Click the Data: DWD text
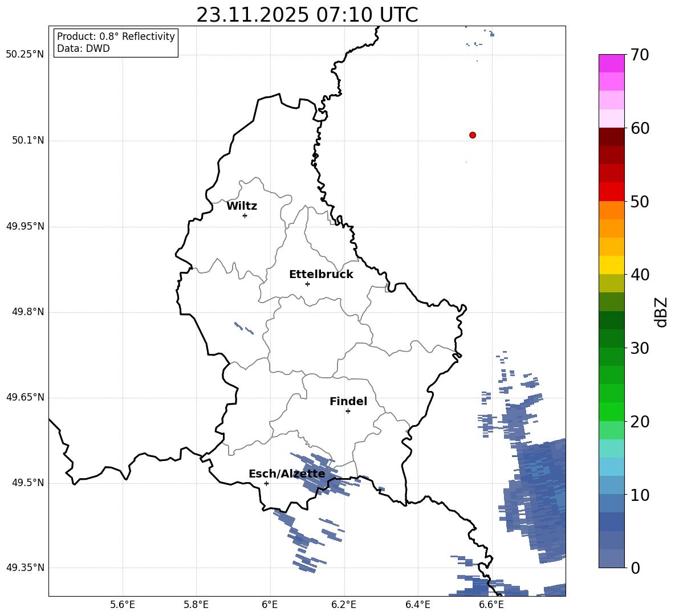Image resolution: width=675 pixels, height=616 pixels. click(x=83, y=48)
